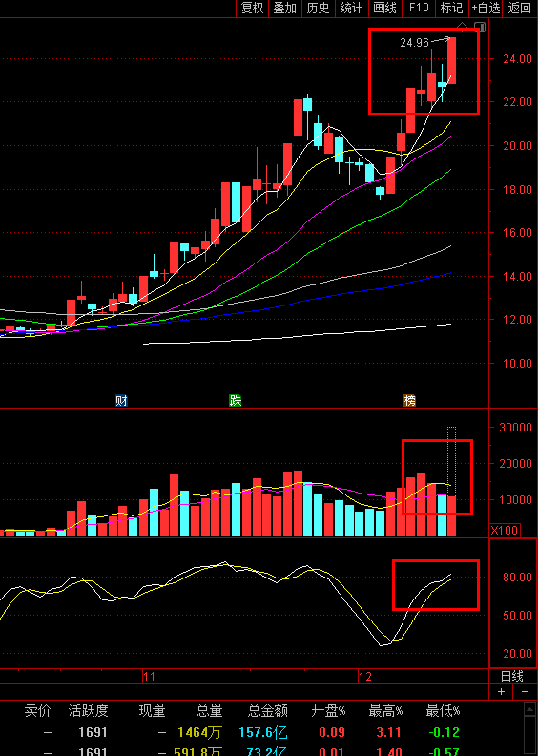Click the 24.00 price axis label
This screenshot has height=756, width=538.
pos(517,59)
